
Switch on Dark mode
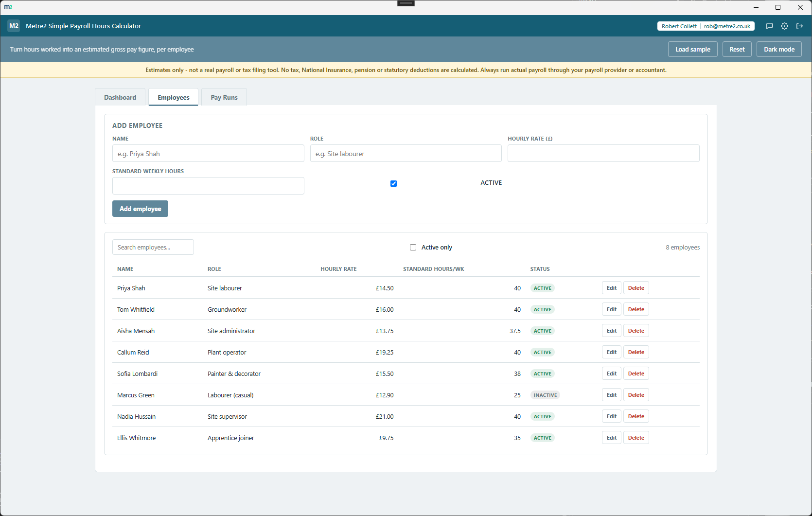pos(779,49)
